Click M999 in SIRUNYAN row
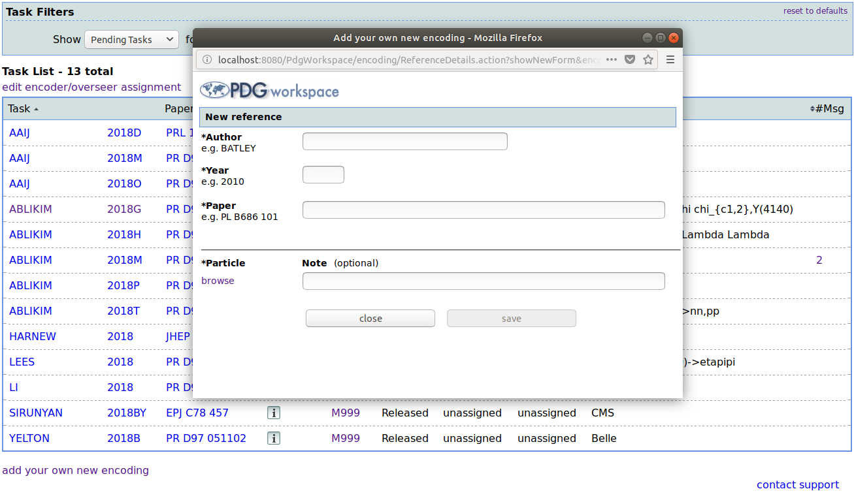854x504 pixels. click(x=346, y=413)
